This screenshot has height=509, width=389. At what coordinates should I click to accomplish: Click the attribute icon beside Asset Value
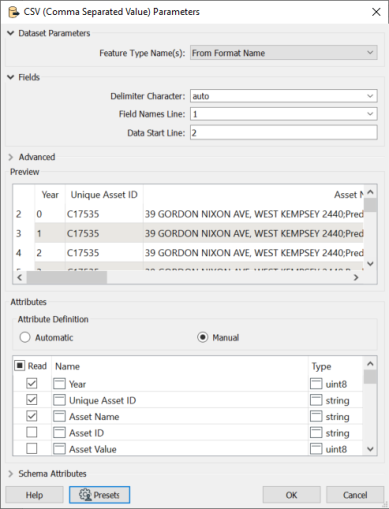click(x=59, y=449)
